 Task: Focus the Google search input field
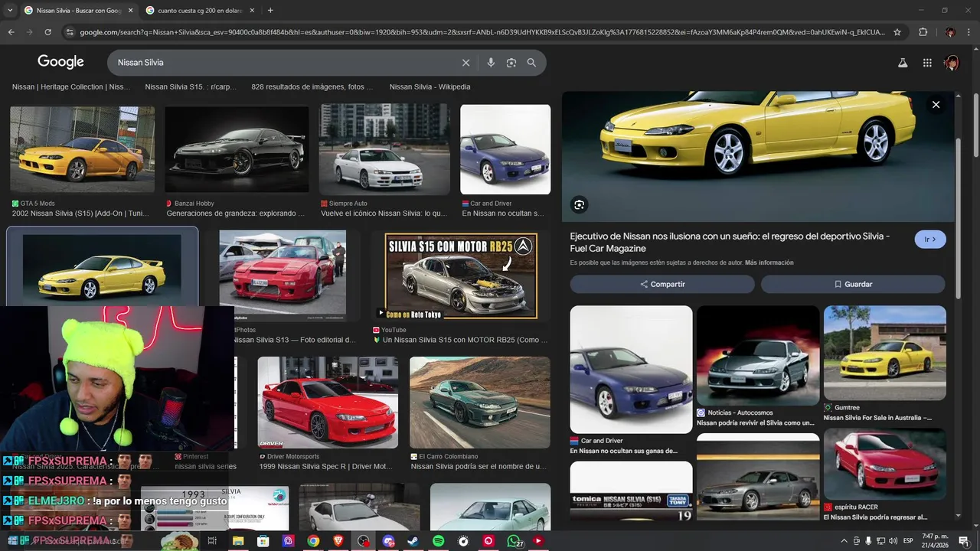[287, 63]
